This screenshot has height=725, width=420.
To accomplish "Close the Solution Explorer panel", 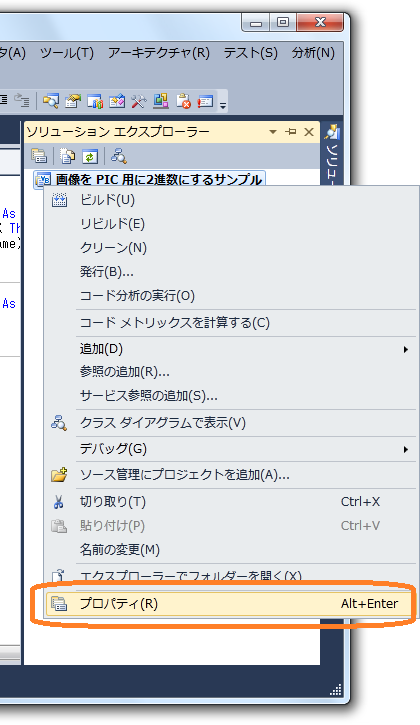I will (x=309, y=132).
